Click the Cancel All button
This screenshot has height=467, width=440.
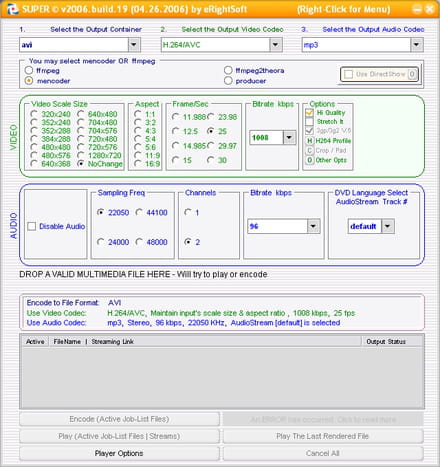pyautogui.click(x=323, y=453)
